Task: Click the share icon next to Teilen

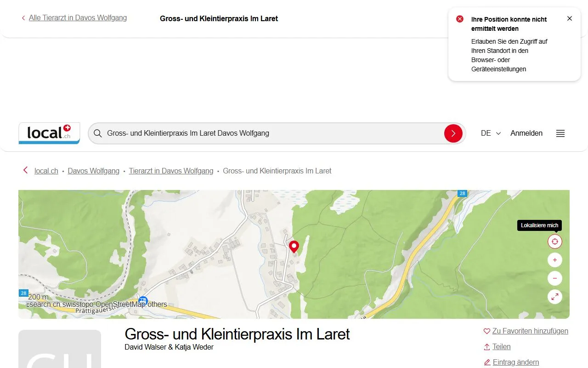Action: (486, 346)
